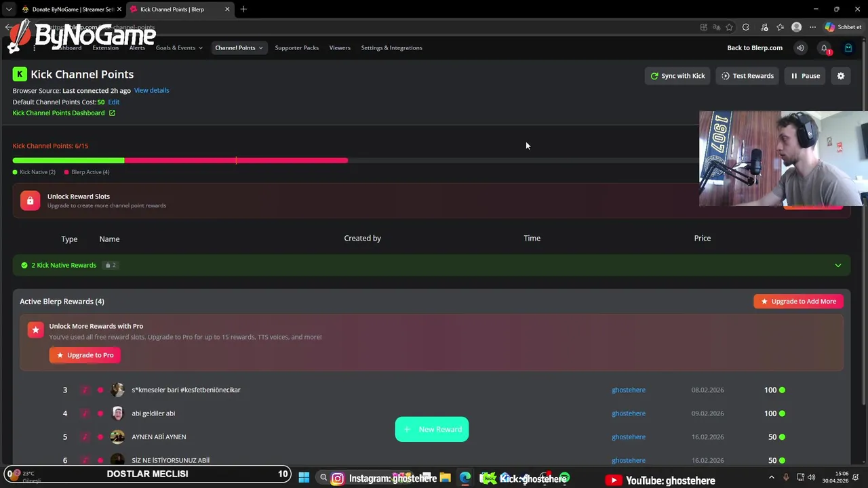Click the Sync with Kick button
Screen dimensions: 868x488
pos(677,76)
